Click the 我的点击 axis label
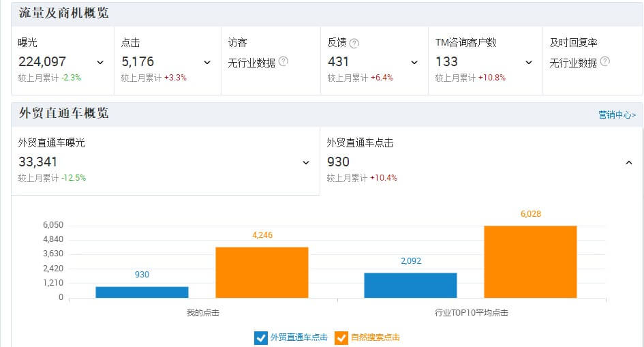 click(x=203, y=313)
